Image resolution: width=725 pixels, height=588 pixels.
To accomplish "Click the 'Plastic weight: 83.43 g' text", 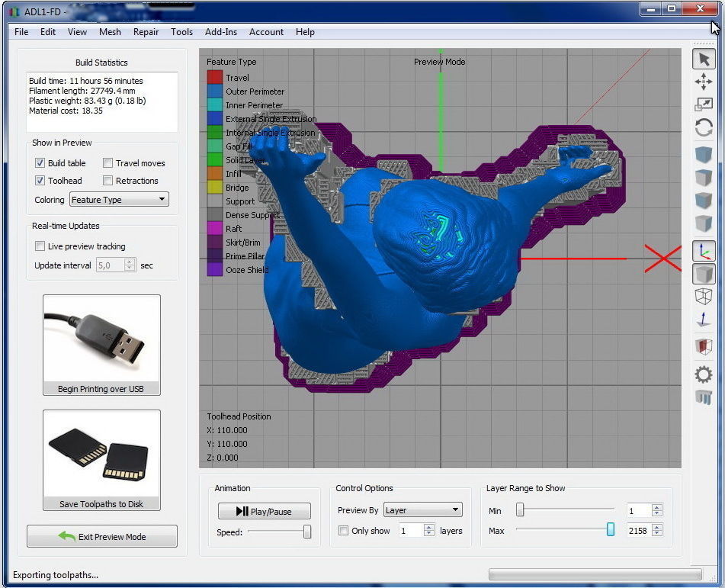I will click(70, 101).
